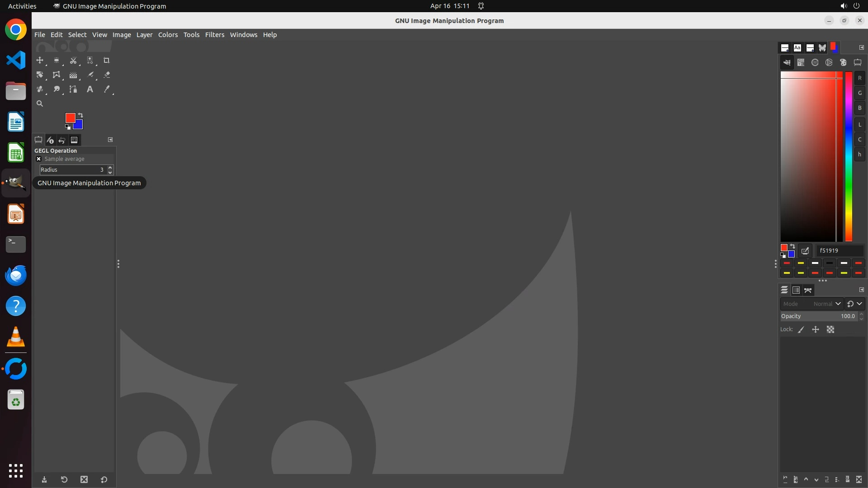Image resolution: width=868 pixels, height=488 pixels.
Task: Select the R red channel button
Action: point(859,78)
